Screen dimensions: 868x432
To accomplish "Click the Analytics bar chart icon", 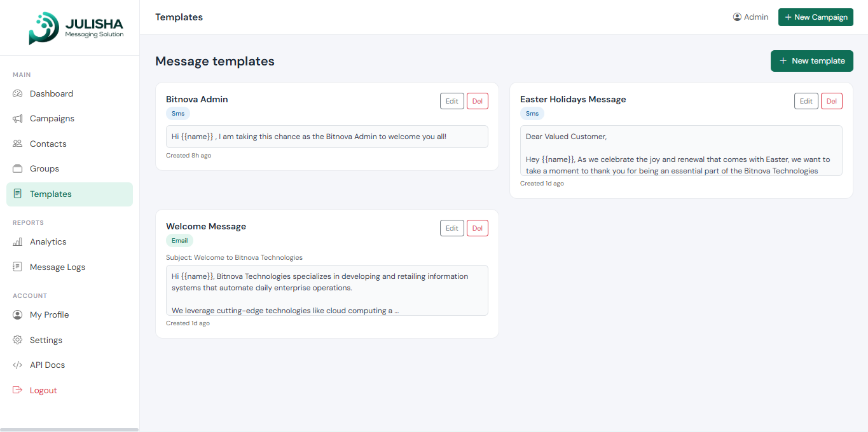I will click(18, 242).
